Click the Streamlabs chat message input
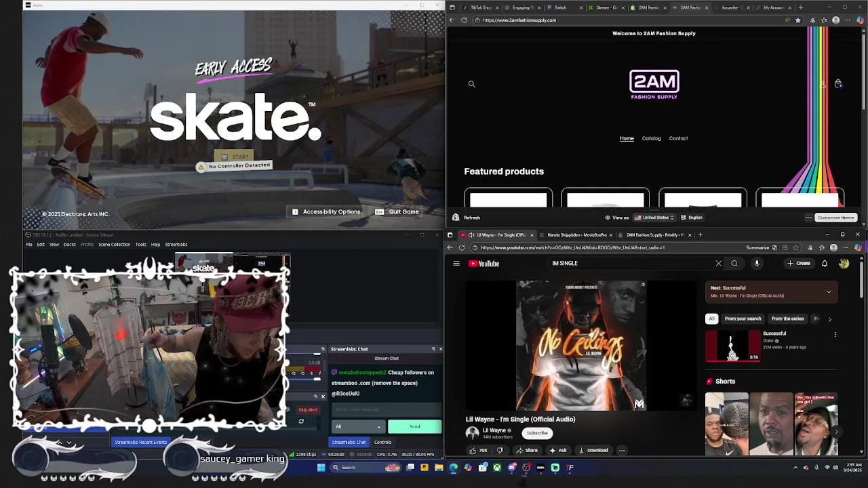The width and height of the screenshot is (868, 488). coord(387,409)
